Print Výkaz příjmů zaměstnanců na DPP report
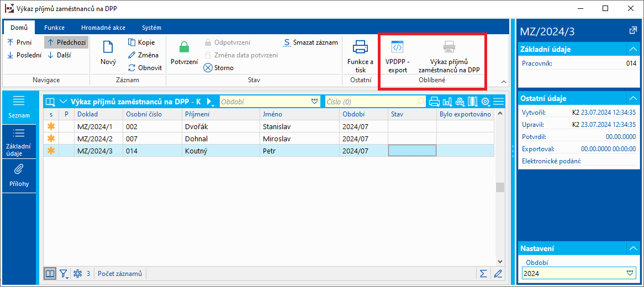 click(449, 56)
